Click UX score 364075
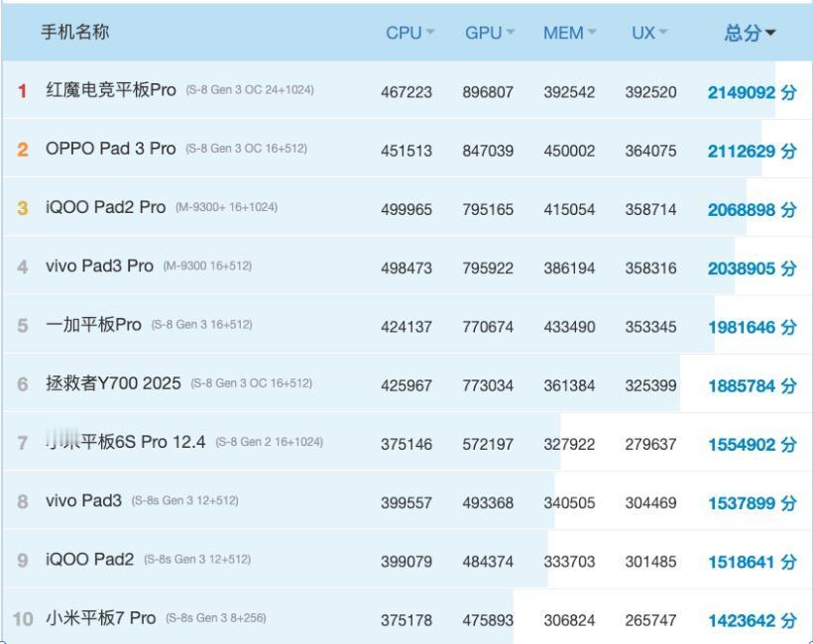This screenshot has width=813, height=644. [650, 151]
